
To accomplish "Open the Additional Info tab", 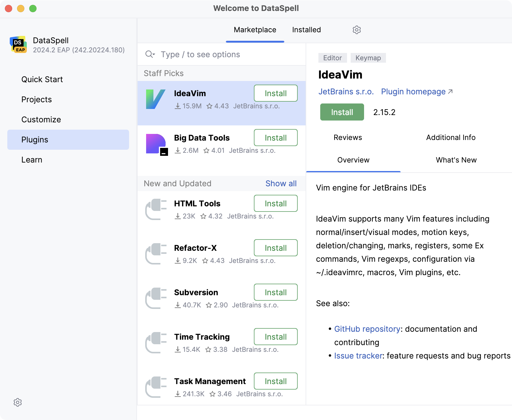I will (x=451, y=138).
